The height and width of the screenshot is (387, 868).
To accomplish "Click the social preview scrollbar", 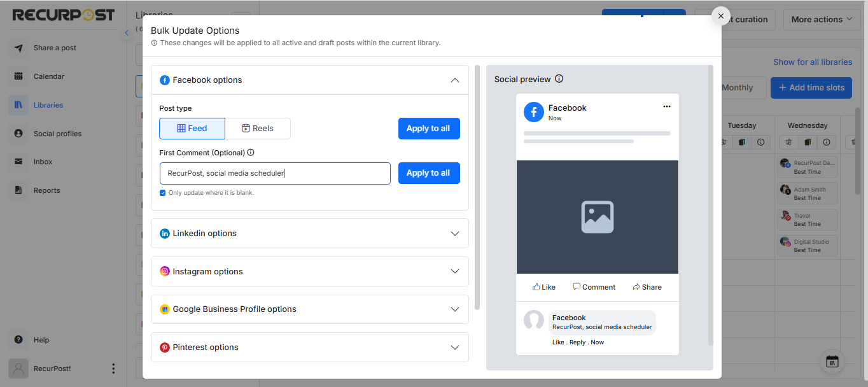I will pos(711,205).
